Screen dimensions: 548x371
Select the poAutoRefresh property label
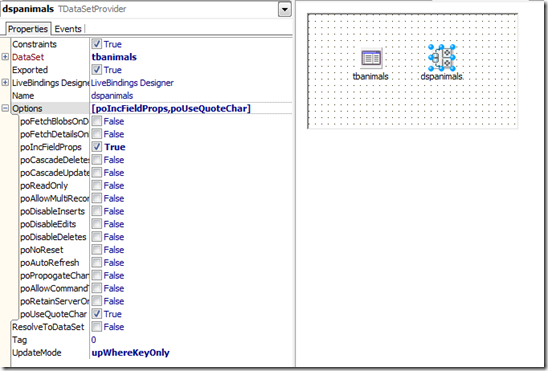pyautogui.click(x=50, y=263)
